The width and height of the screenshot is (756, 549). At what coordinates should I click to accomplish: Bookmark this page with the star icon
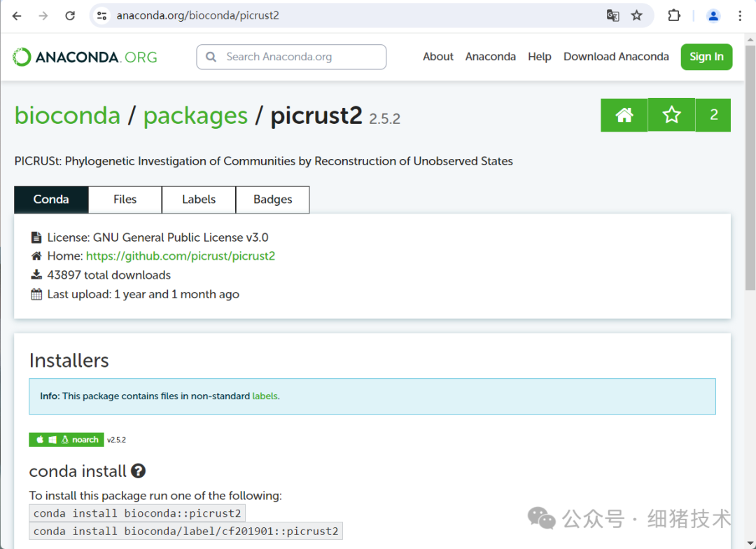pyautogui.click(x=636, y=15)
